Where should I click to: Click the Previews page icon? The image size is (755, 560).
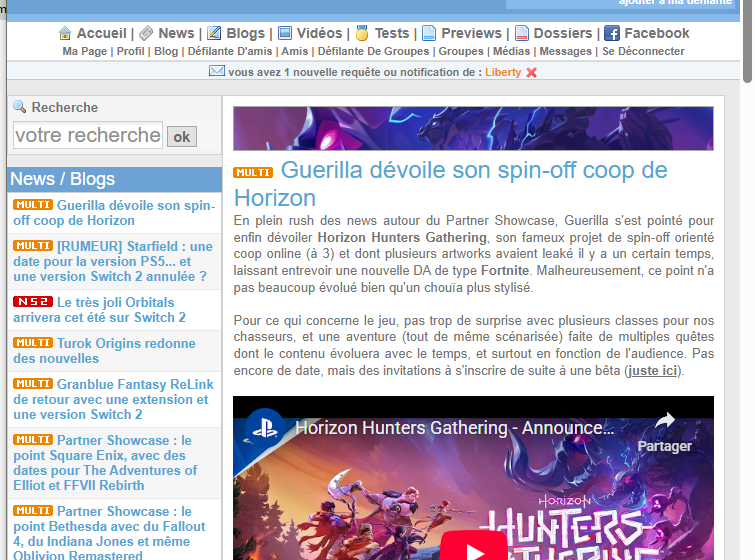429,33
